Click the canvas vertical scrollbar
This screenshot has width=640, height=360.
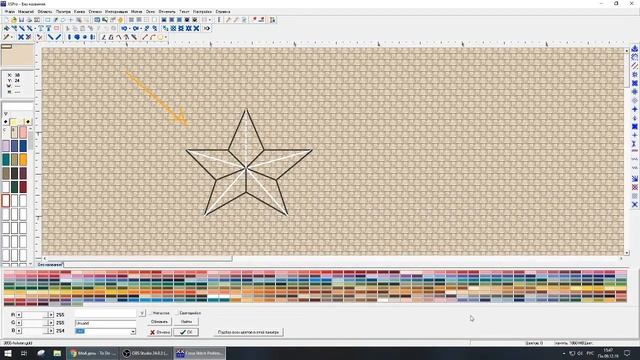pyautogui.click(x=627, y=151)
